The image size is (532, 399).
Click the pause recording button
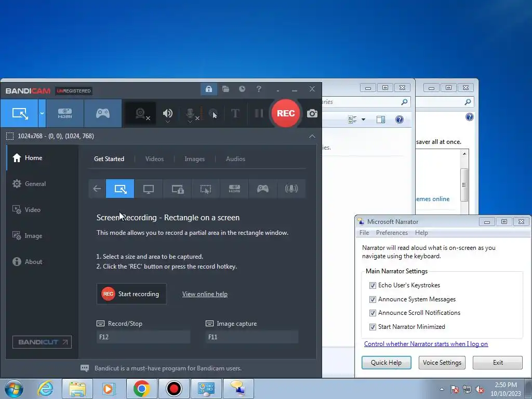(259, 113)
